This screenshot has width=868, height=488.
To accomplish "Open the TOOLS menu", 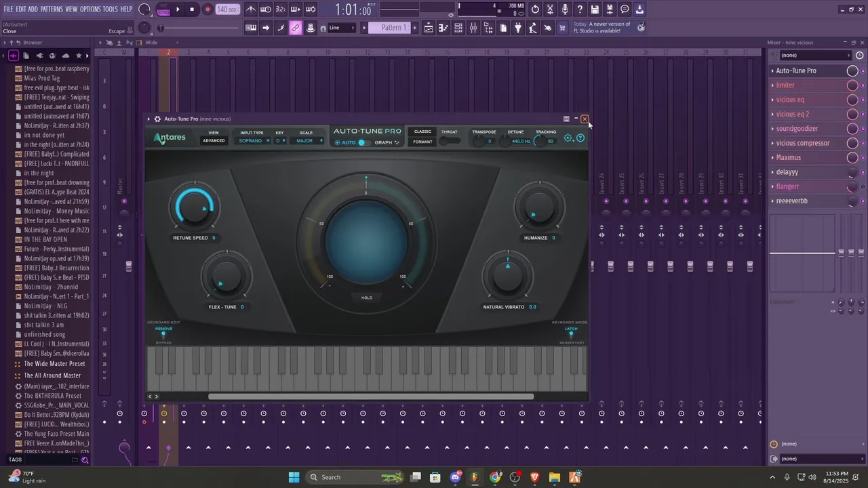I will tap(110, 9).
